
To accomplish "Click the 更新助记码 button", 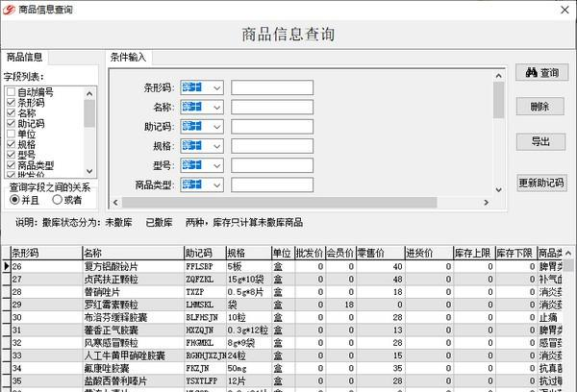I will [540, 183].
